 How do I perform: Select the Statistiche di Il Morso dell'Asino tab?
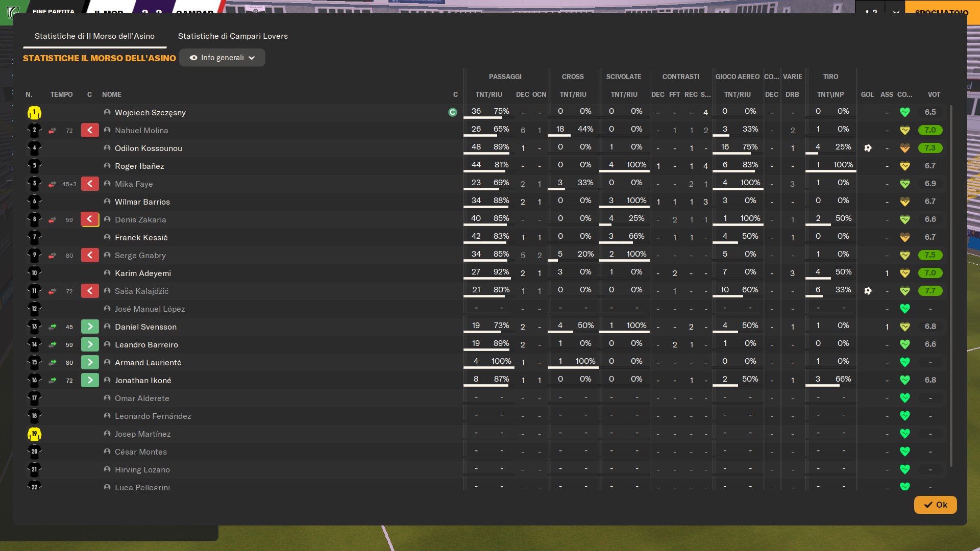[94, 36]
